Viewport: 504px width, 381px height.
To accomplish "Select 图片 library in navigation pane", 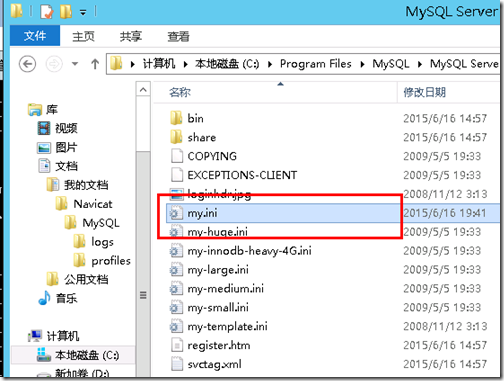I will pyautogui.click(x=66, y=147).
